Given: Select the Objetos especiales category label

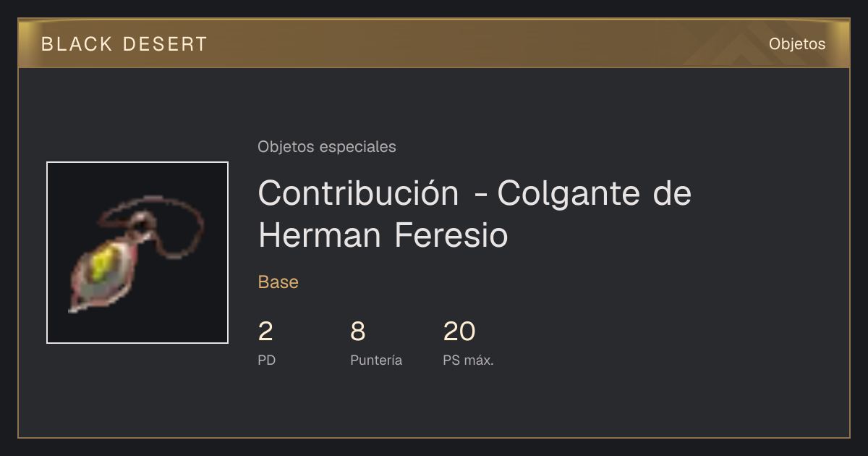Looking at the screenshot, I should click(327, 147).
